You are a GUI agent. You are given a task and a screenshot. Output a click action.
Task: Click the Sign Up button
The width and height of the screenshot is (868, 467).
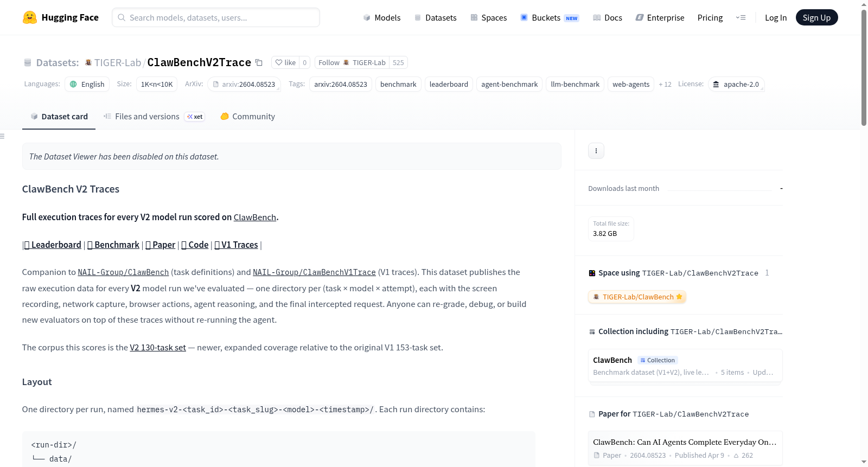coord(816,17)
